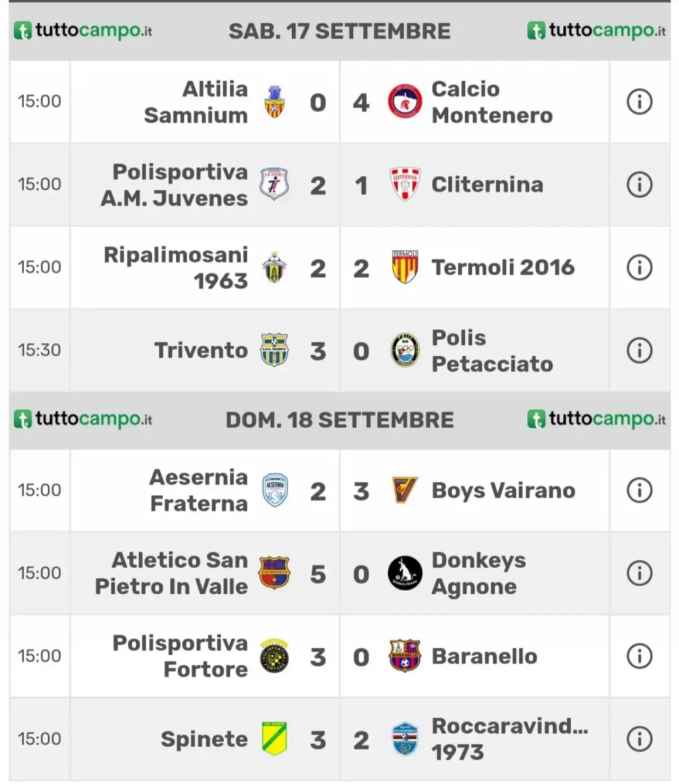Screen dimensions: 679x784
Task: Open the Baranello team name
Action: click(484, 656)
